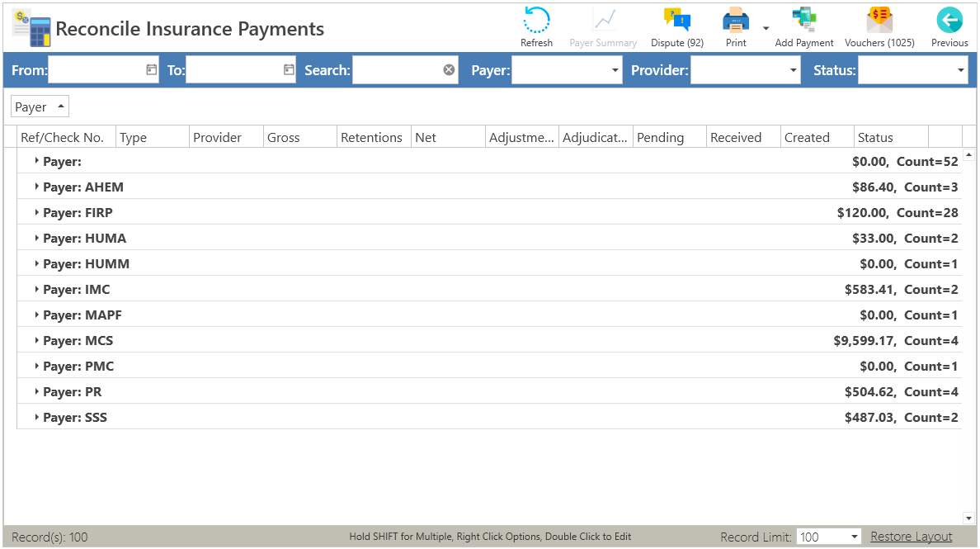This screenshot has height=549, width=980.
Task: Open the Print dropdown arrow
Action: coord(766,28)
